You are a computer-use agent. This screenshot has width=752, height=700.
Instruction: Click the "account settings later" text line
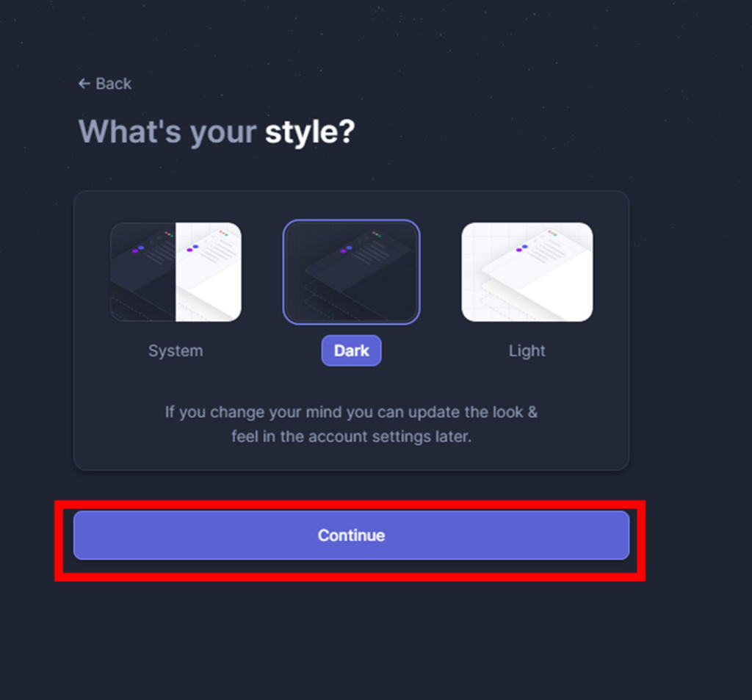pos(352,436)
